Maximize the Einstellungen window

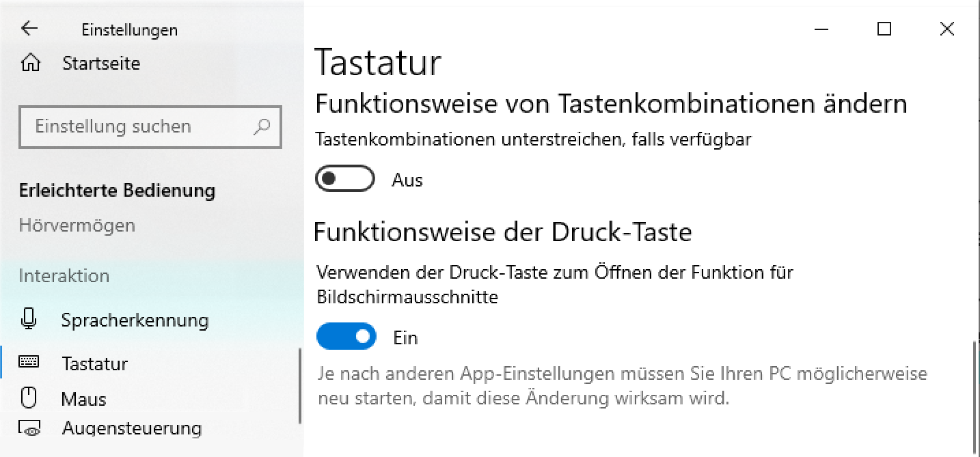point(884,29)
